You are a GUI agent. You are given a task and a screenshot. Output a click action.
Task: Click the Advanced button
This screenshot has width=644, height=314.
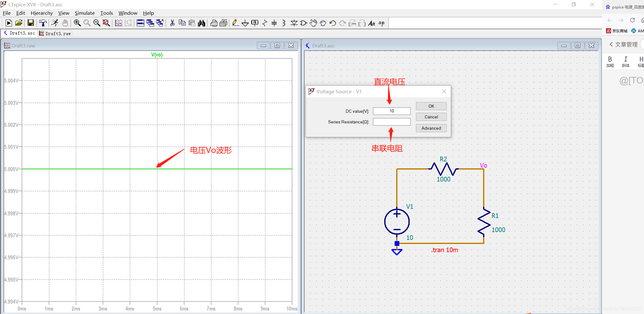coord(431,128)
